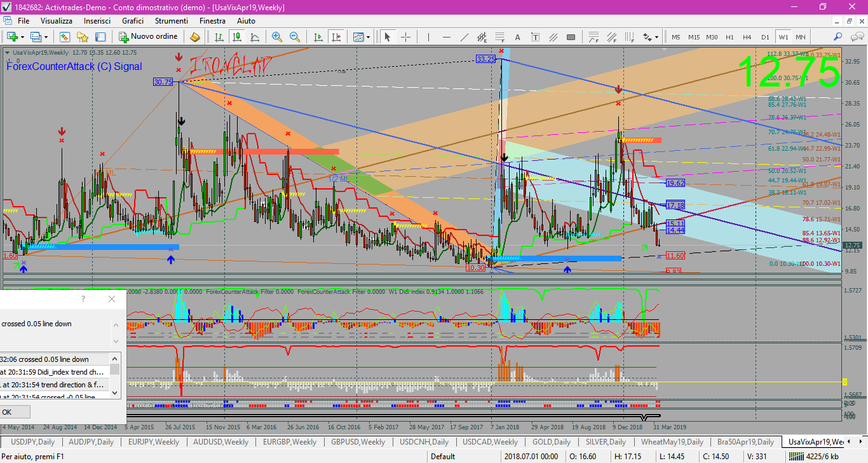This screenshot has width=868, height=463.
Task: Open the Profiles icon
Action: 36,37
